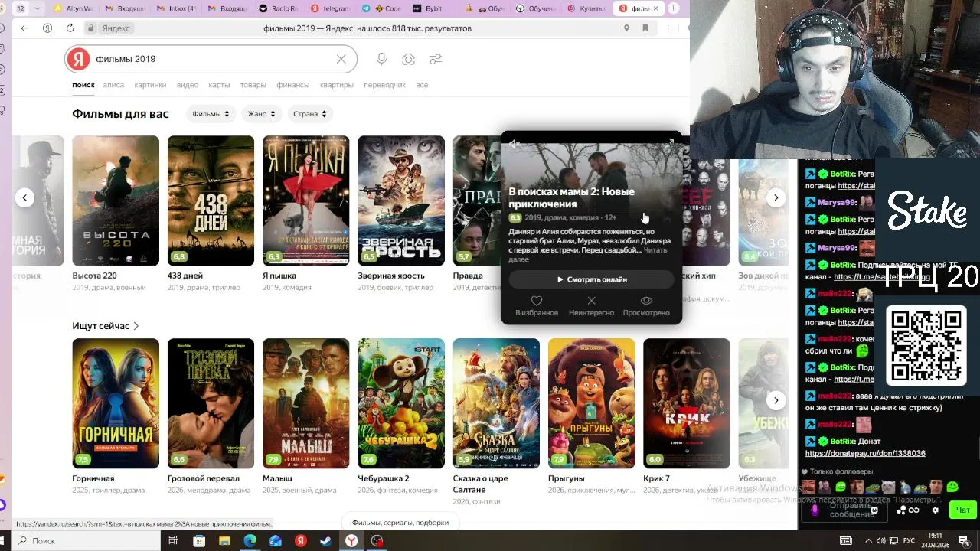Open the donatepay.ru donation link in chat
This screenshot has height=551, width=980.
point(867,454)
